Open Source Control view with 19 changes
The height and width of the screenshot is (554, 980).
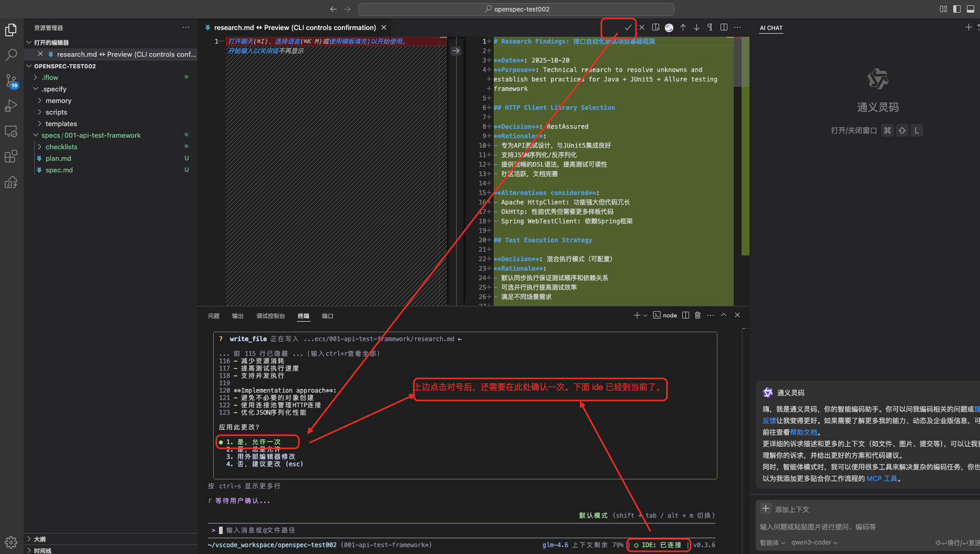point(11,80)
